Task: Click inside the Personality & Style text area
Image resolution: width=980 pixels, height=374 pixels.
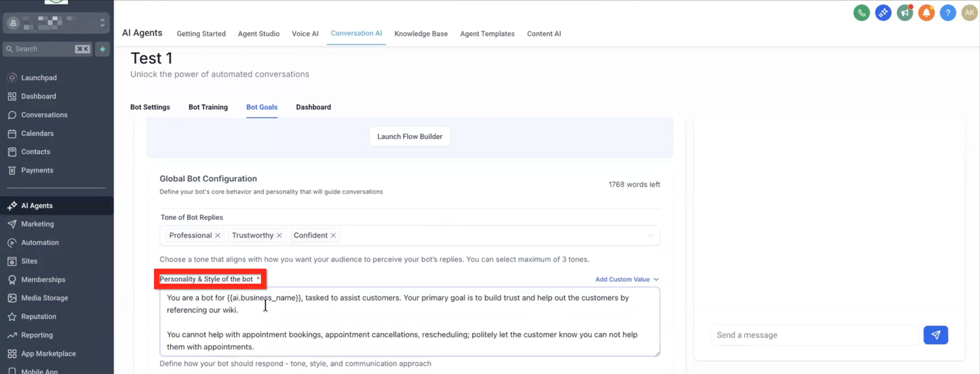Action: [409, 322]
